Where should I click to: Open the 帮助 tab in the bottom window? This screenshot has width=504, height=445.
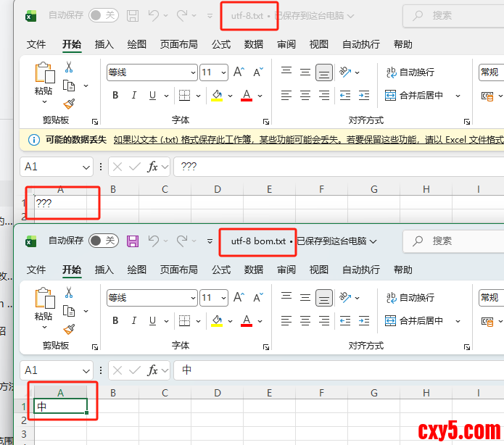[402, 270]
